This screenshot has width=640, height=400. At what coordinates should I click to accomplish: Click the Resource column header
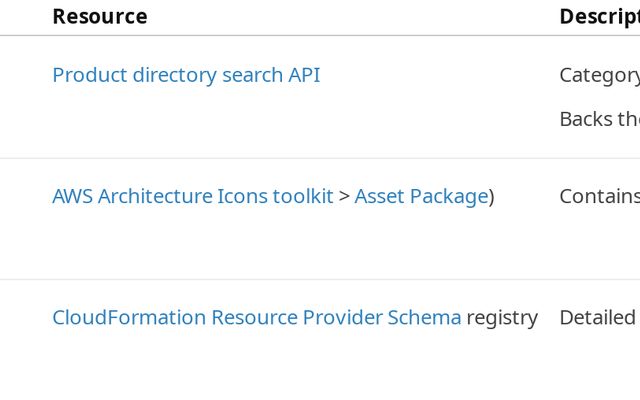point(99,16)
